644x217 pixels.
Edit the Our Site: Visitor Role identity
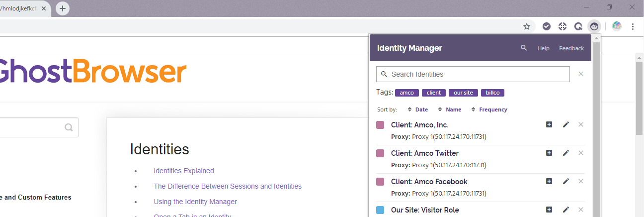pyautogui.click(x=565, y=210)
